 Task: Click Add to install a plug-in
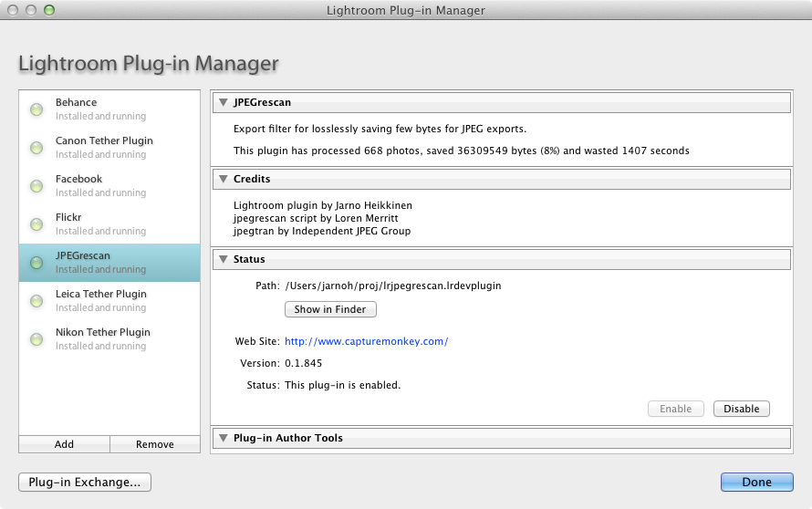point(64,444)
